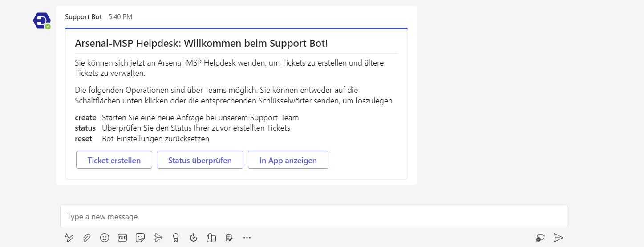Click the Attach file paperclip icon
Screen dimensions: 644x247
click(x=87, y=238)
